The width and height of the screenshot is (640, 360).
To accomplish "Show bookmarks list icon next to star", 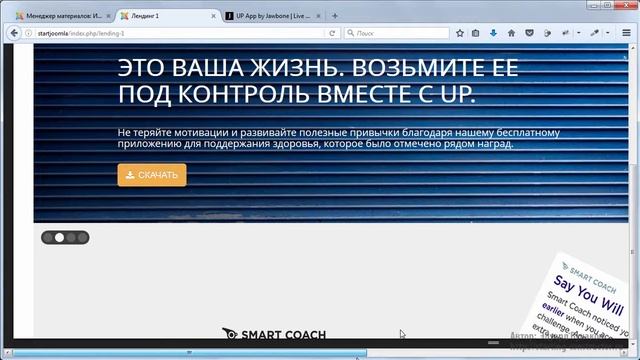I will point(476,33).
